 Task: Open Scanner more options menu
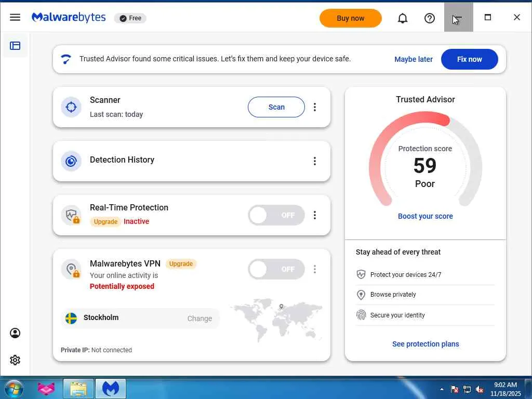click(x=315, y=107)
